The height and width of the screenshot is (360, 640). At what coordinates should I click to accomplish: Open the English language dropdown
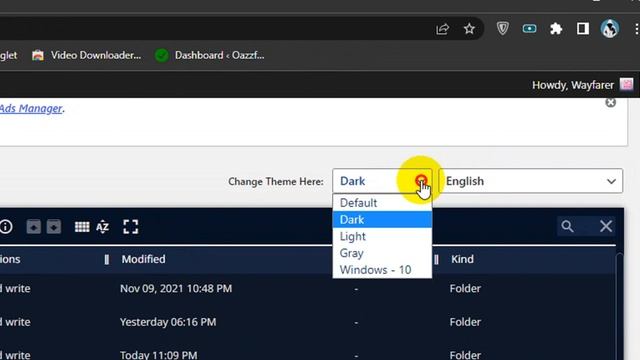coord(530,181)
